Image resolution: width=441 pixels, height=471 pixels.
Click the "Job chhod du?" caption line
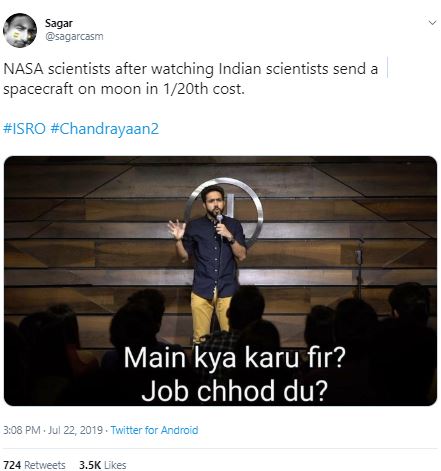coord(234,390)
